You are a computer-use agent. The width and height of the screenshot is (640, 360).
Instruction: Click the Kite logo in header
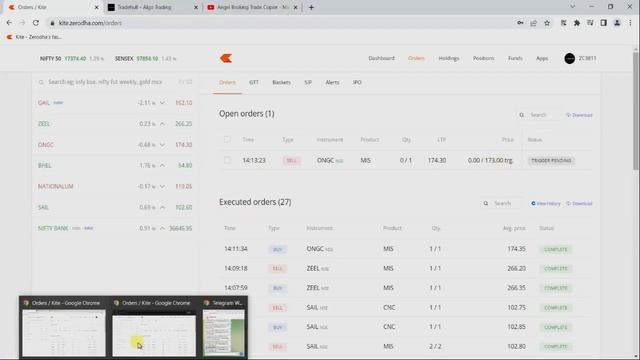coord(226,58)
